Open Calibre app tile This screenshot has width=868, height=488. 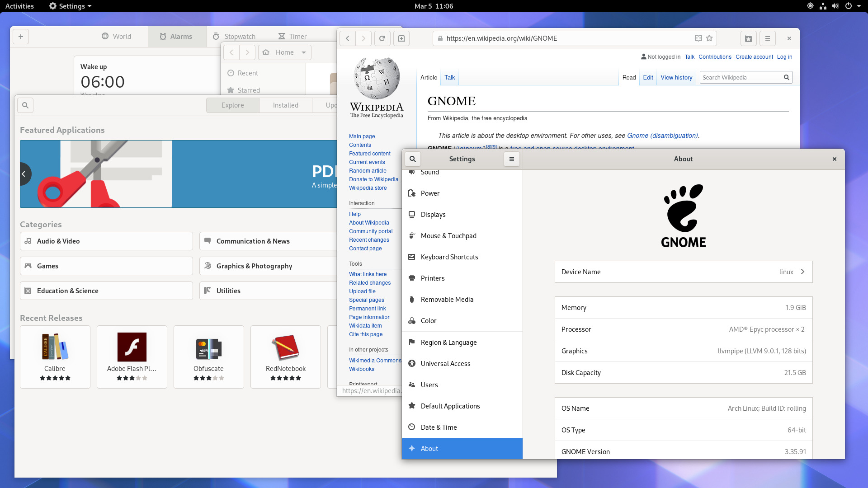tap(55, 357)
